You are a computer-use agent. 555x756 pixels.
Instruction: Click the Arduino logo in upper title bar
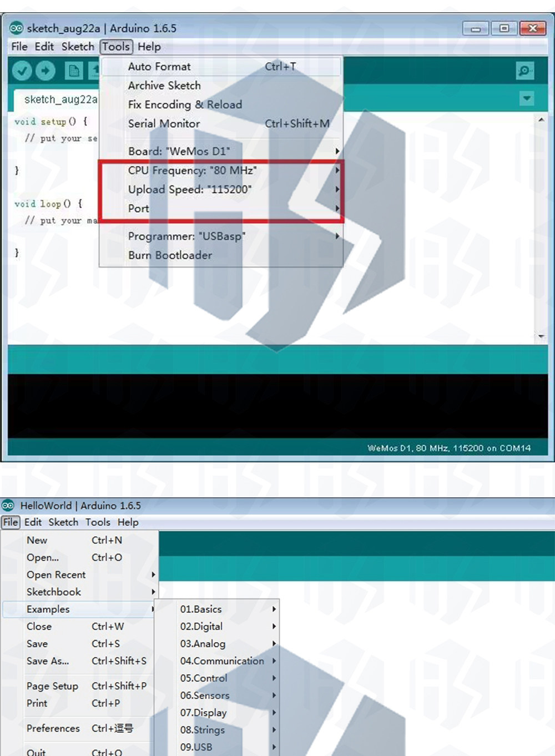[x=17, y=28]
